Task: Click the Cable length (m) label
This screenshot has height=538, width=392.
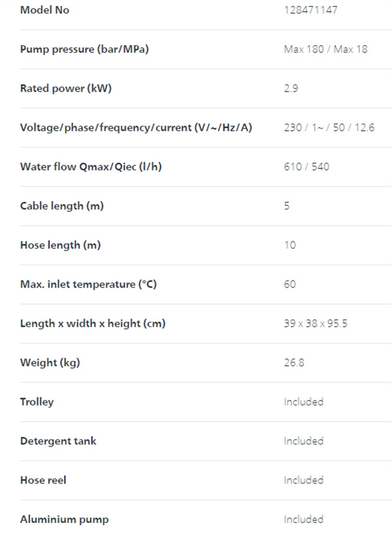Action: click(61, 206)
